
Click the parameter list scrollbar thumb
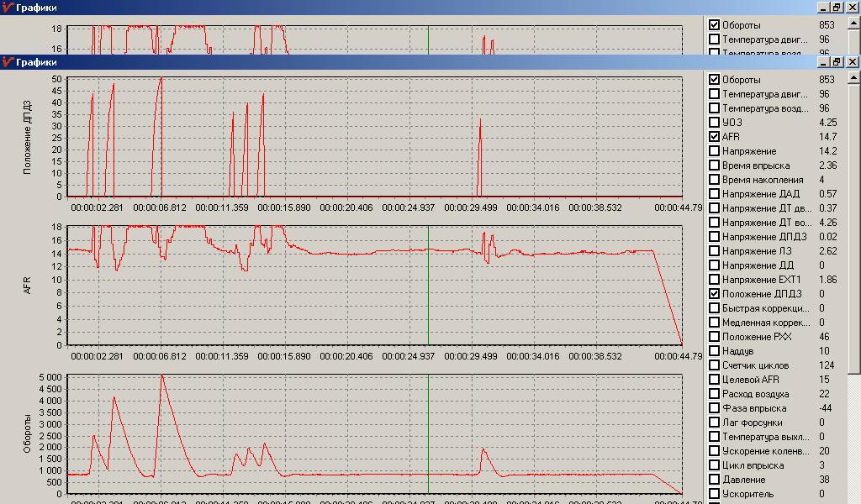[x=854, y=229]
